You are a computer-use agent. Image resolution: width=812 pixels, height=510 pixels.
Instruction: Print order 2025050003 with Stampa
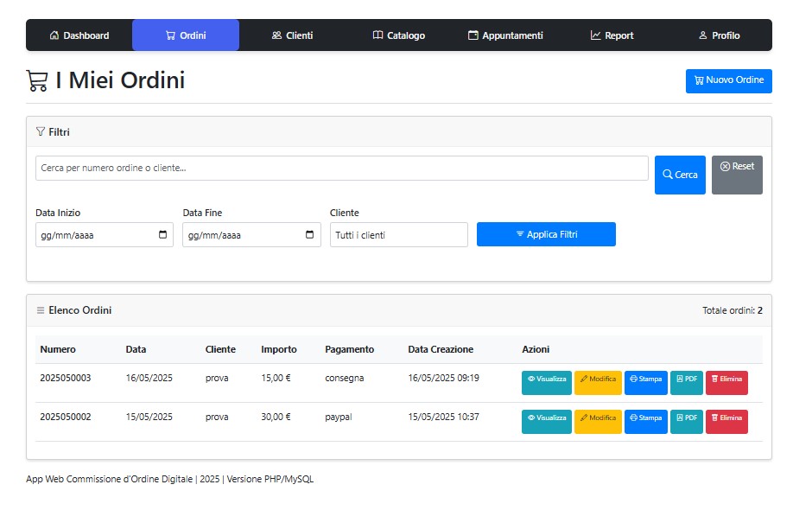point(645,379)
